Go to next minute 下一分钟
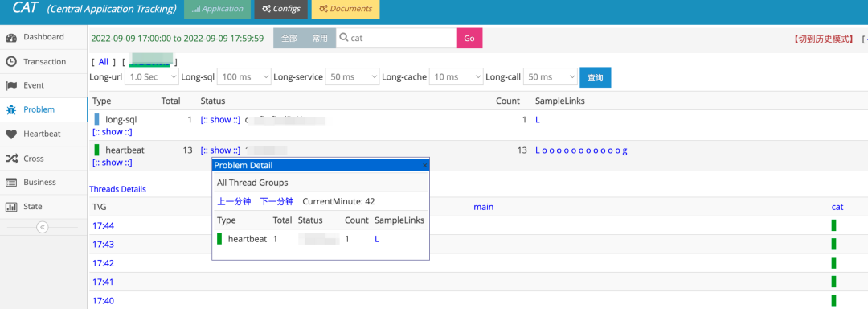The width and height of the screenshot is (868, 309). click(276, 201)
